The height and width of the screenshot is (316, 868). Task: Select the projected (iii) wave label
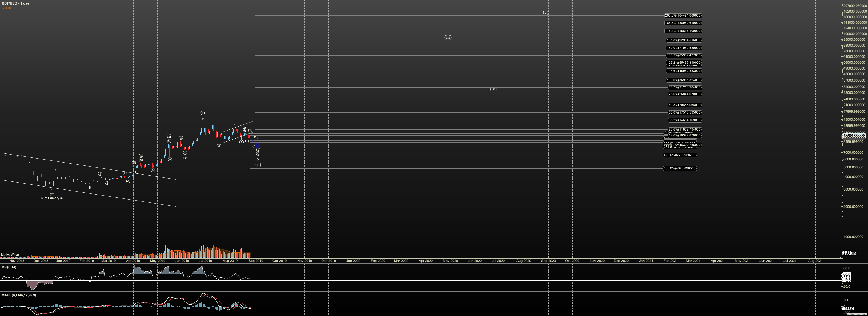tap(448, 37)
